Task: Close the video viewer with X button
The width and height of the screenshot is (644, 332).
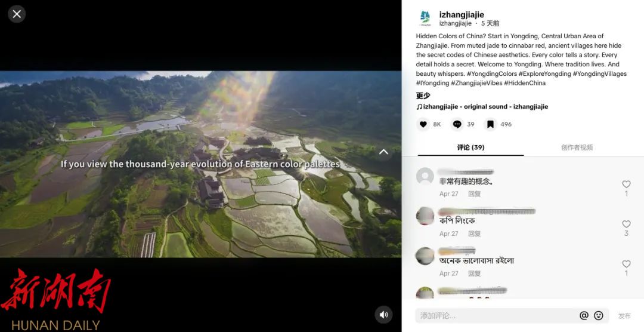Action: click(x=17, y=14)
